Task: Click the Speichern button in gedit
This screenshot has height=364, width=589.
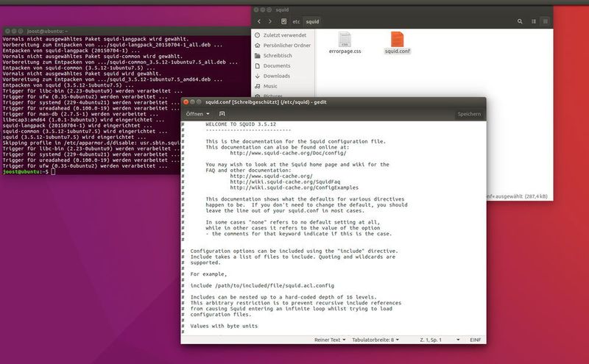Action: pyautogui.click(x=469, y=114)
